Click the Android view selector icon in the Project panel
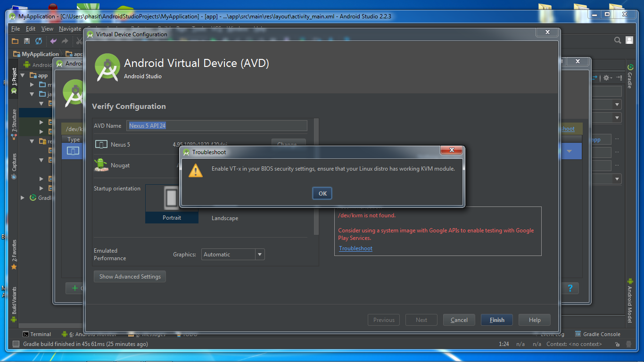This screenshot has height=362, width=644. (27, 65)
